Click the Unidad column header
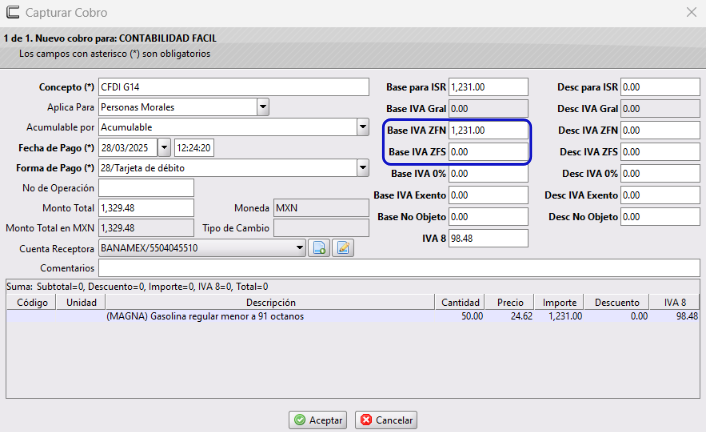 81,302
